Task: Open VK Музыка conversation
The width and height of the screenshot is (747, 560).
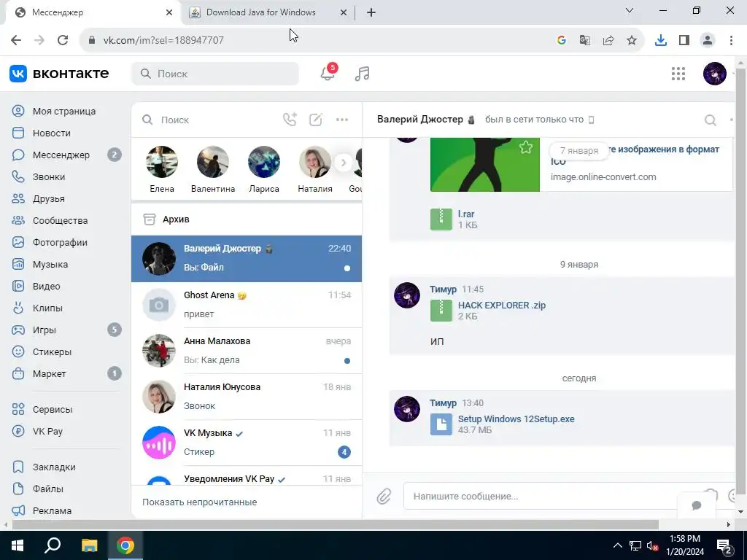Action: pyautogui.click(x=247, y=443)
